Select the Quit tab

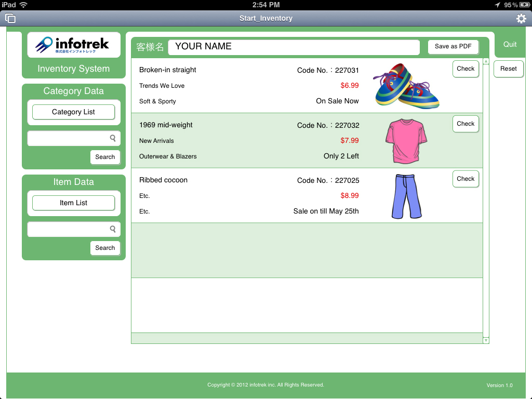pyautogui.click(x=510, y=45)
